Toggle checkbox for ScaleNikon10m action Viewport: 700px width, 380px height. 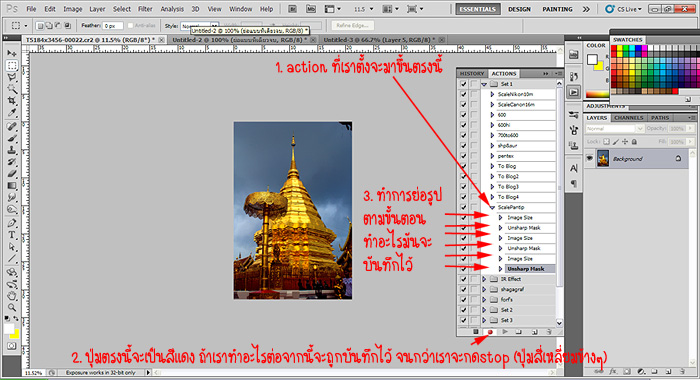click(463, 94)
